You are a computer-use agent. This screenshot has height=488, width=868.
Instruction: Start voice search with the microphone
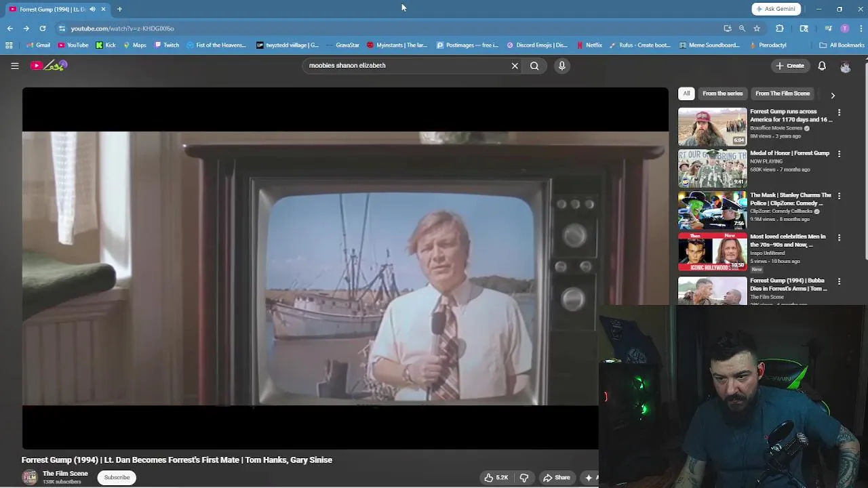click(x=561, y=66)
